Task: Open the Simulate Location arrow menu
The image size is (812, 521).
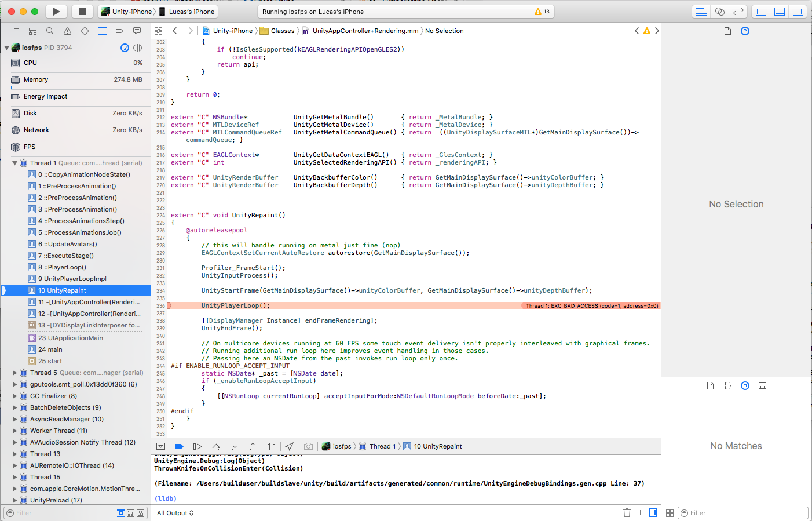Action: coord(290,446)
